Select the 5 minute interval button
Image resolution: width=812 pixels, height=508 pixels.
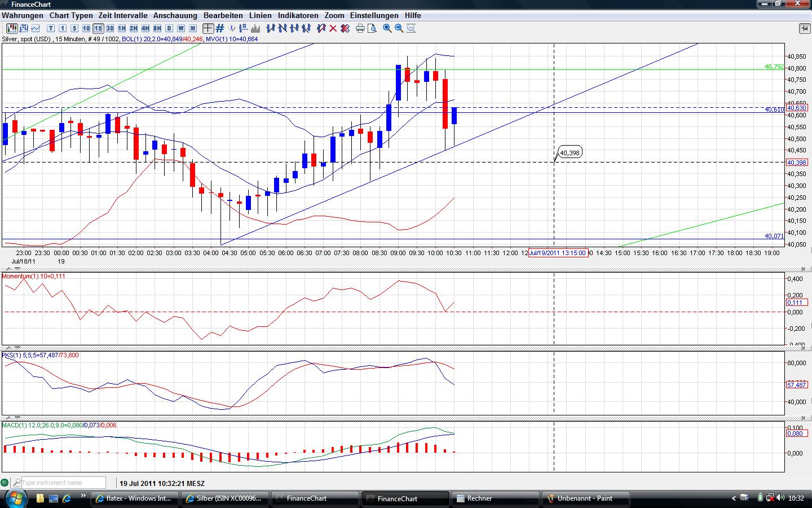[x=74, y=28]
